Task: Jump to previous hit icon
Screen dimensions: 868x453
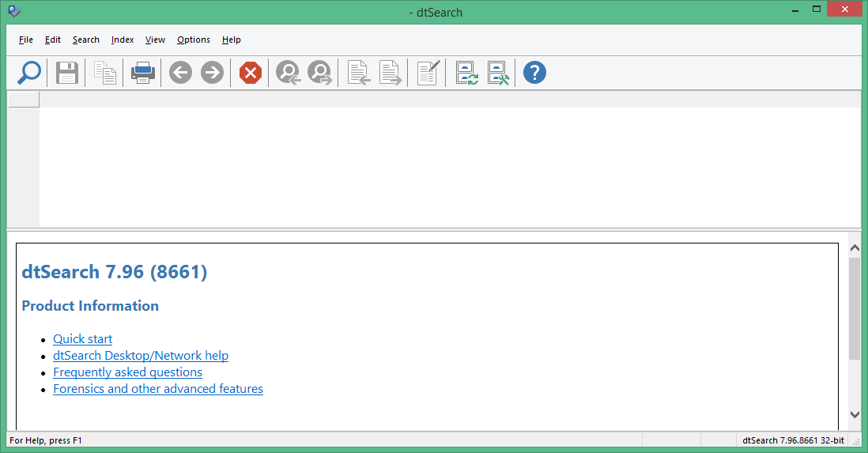Action: coord(288,73)
